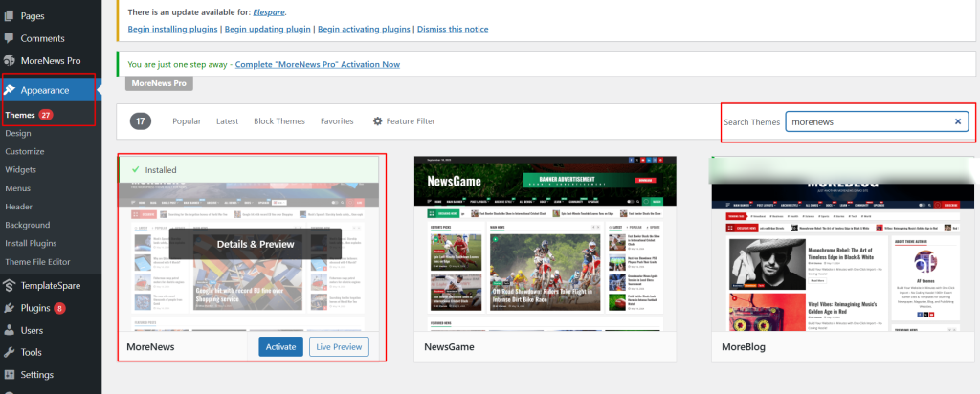The height and width of the screenshot is (394, 980).
Task: Open the Design submenu item
Action: [17, 133]
